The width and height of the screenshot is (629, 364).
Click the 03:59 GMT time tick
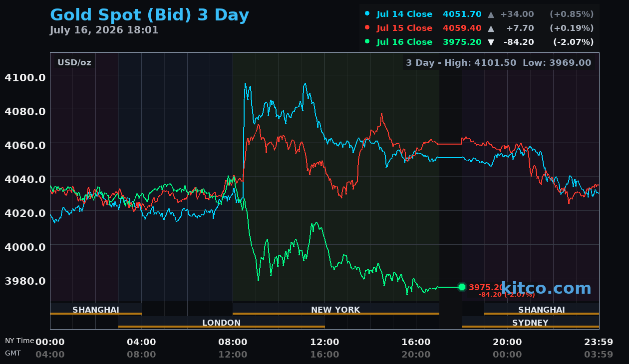pyautogui.click(x=599, y=355)
